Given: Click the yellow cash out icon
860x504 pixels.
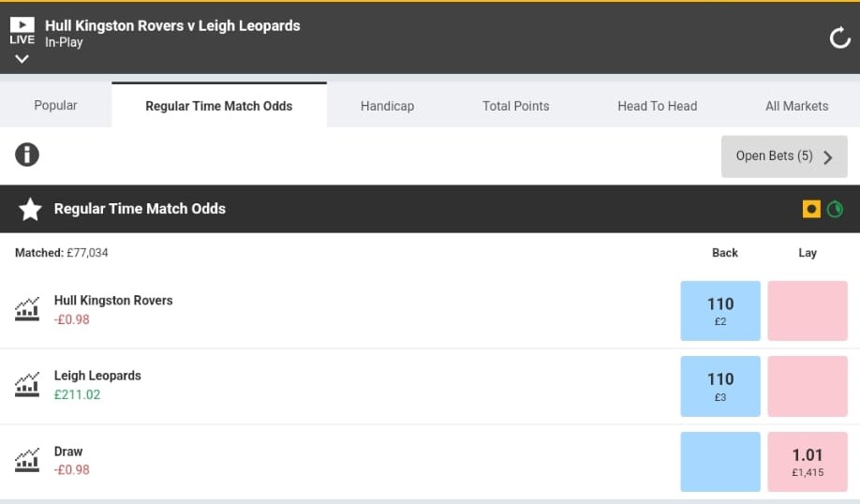Looking at the screenshot, I should click(x=811, y=209).
